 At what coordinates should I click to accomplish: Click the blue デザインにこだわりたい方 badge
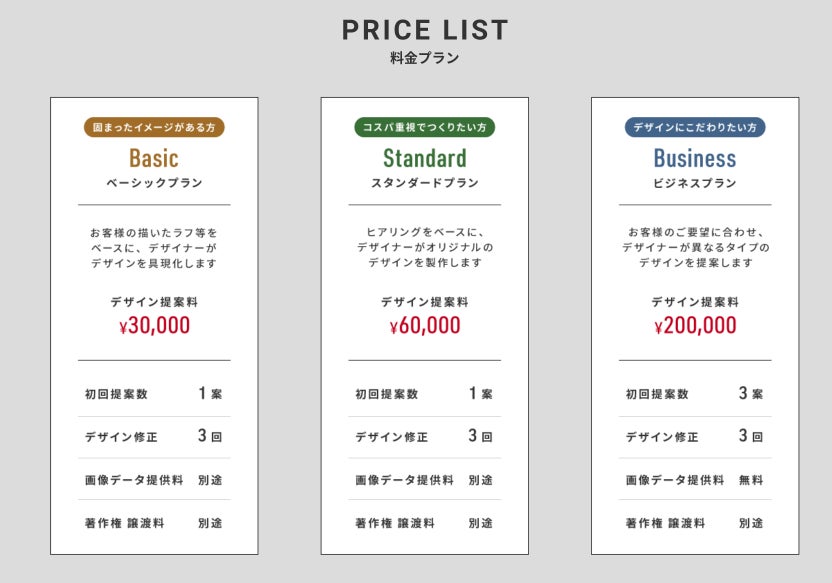[695, 128]
